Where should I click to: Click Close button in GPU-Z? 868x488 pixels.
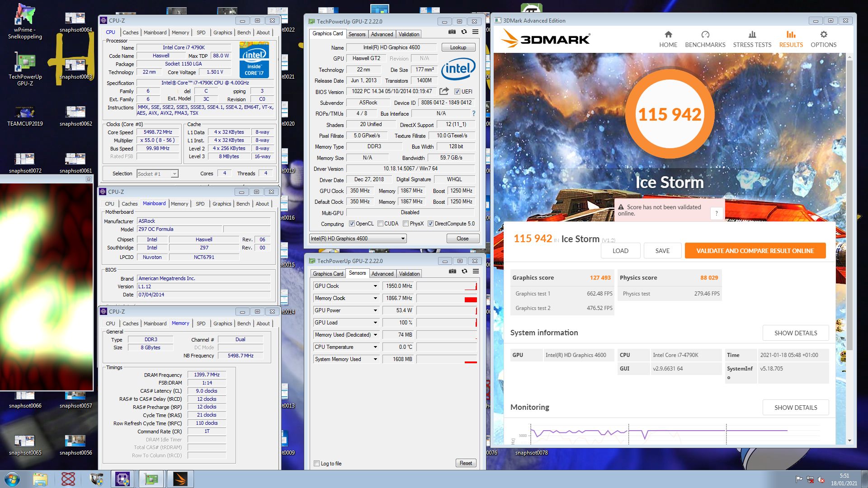tap(462, 239)
